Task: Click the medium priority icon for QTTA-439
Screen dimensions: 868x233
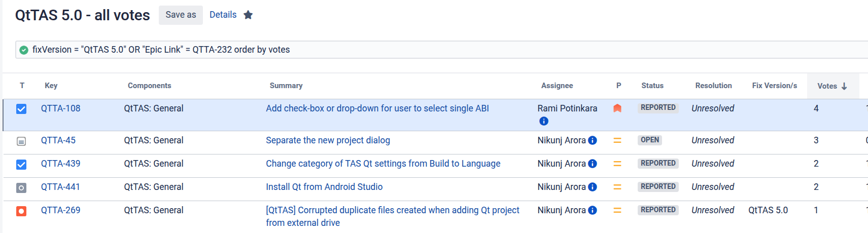Action: pyautogui.click(x=617, y=164)
